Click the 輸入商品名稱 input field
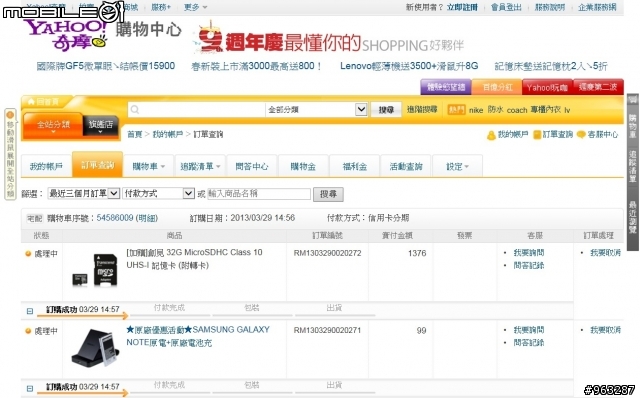 point(259,193)
